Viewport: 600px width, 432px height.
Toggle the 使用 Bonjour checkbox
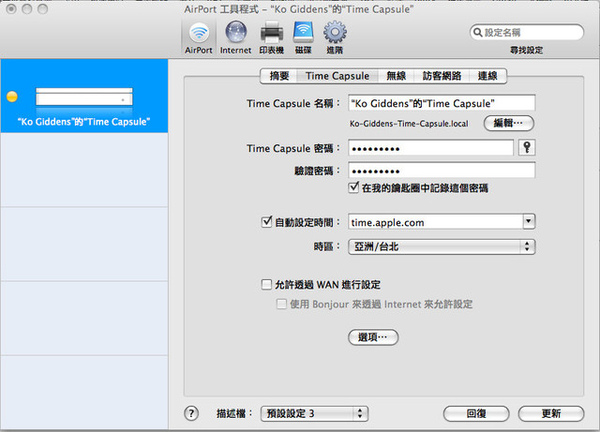coord(281,304)
